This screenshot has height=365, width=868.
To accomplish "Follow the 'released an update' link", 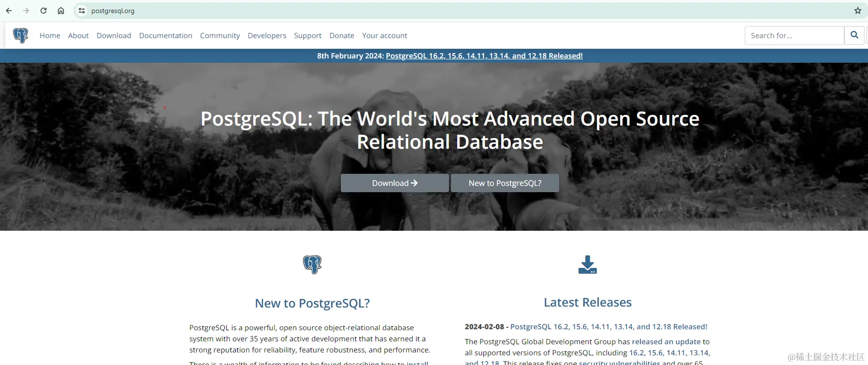I will [666, 342].
